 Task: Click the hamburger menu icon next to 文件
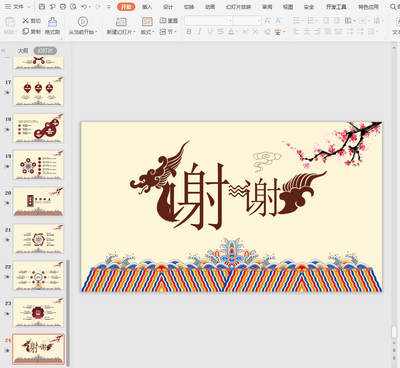(x=8, y=7)
